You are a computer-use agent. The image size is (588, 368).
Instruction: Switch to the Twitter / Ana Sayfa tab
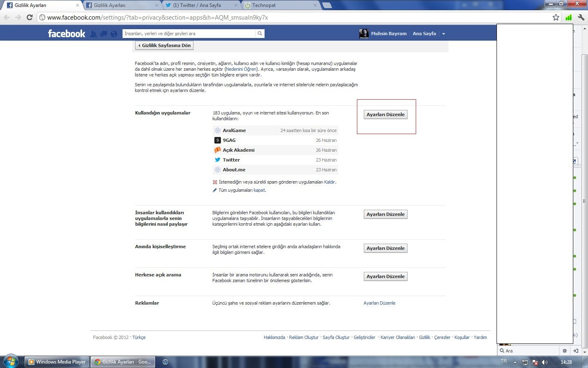(x=201, y=5)
